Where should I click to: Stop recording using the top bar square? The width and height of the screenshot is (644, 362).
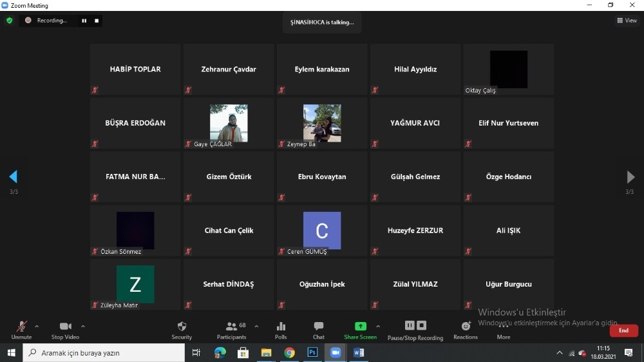click(97, 21)
